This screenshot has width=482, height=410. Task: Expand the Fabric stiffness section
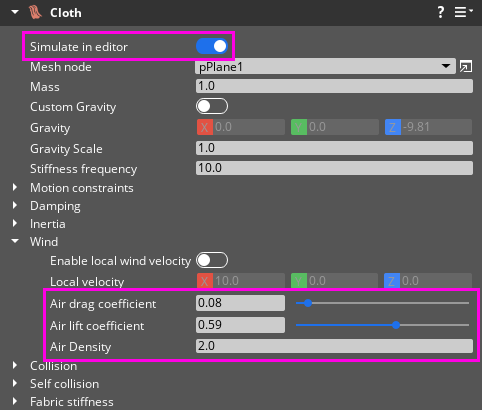tap(15, 401)
